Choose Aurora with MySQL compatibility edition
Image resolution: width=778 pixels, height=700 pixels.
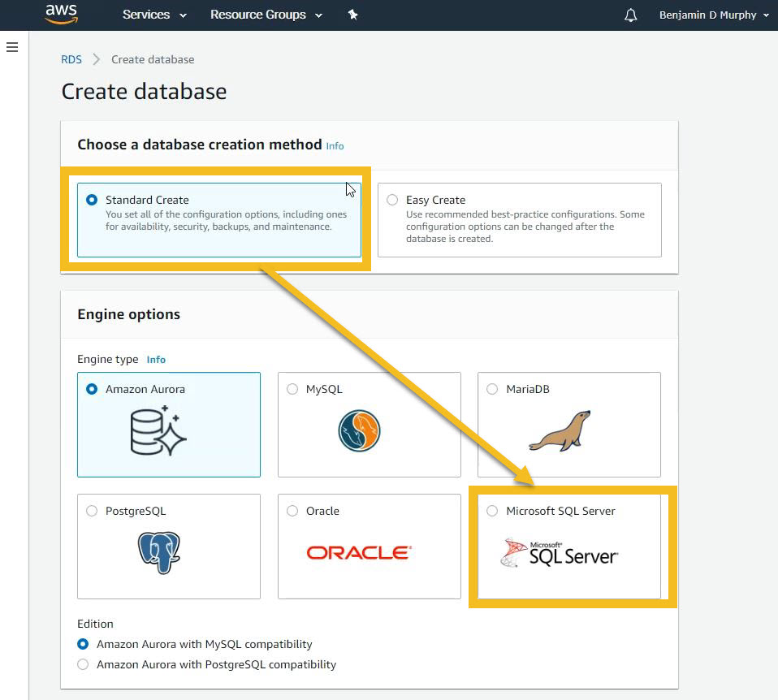(83, 644)
